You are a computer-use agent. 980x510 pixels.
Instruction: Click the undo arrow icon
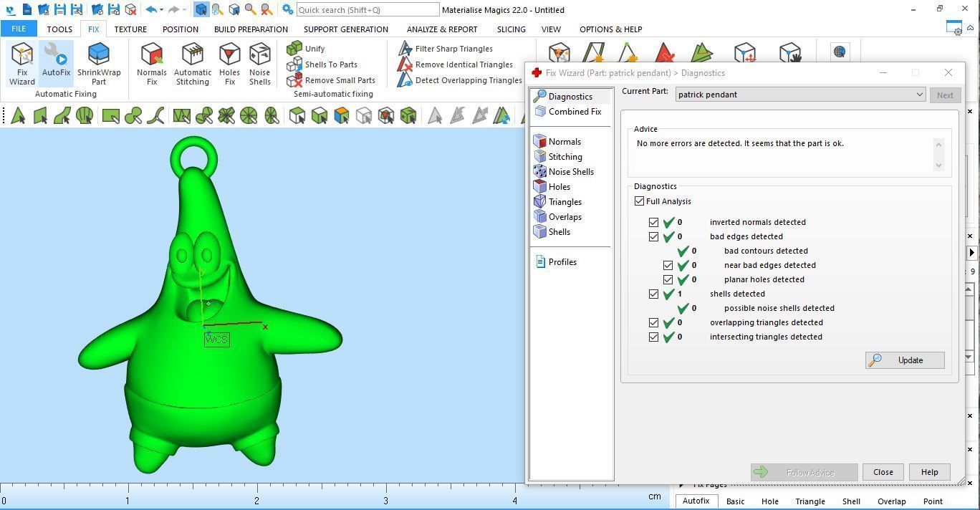click(150, 10)
